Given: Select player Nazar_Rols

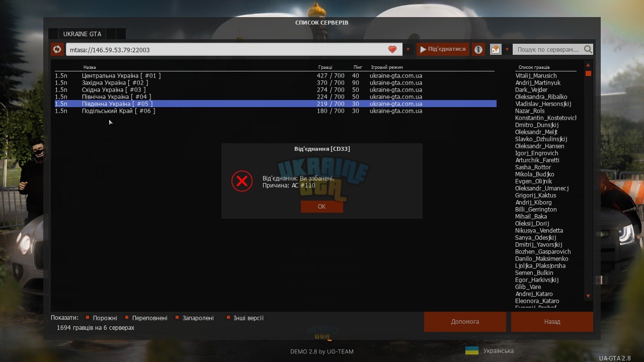Looking at the screenshot, I should (x=530, y=111).
